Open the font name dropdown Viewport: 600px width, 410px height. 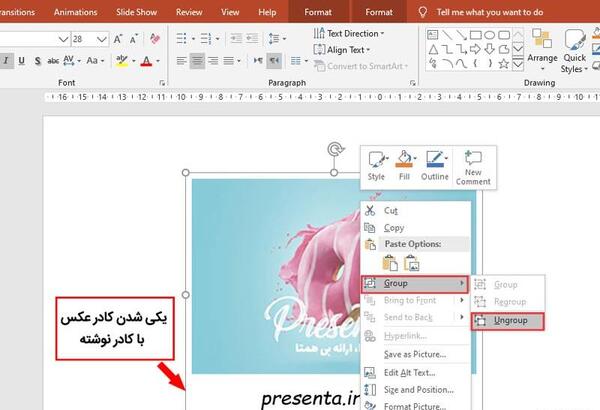click(63, 39)
